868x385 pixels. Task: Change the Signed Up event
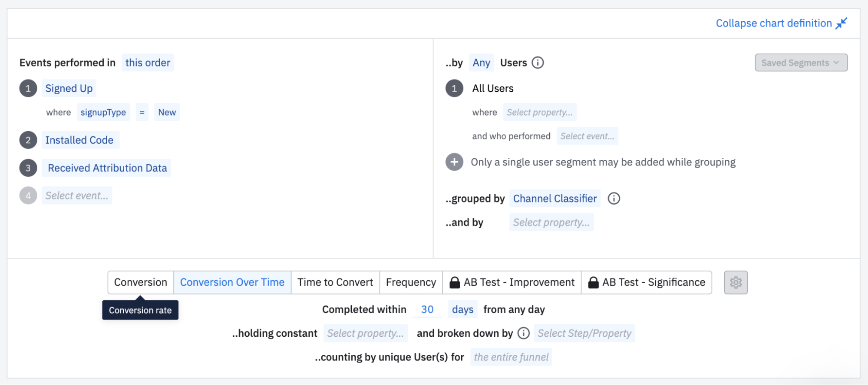69,89
